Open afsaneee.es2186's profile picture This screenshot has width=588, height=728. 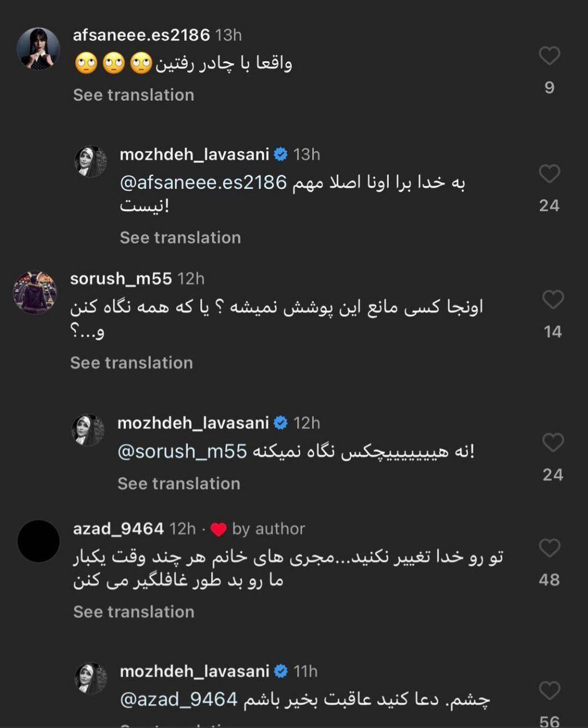pyautogui.click(x=38, y=48)
